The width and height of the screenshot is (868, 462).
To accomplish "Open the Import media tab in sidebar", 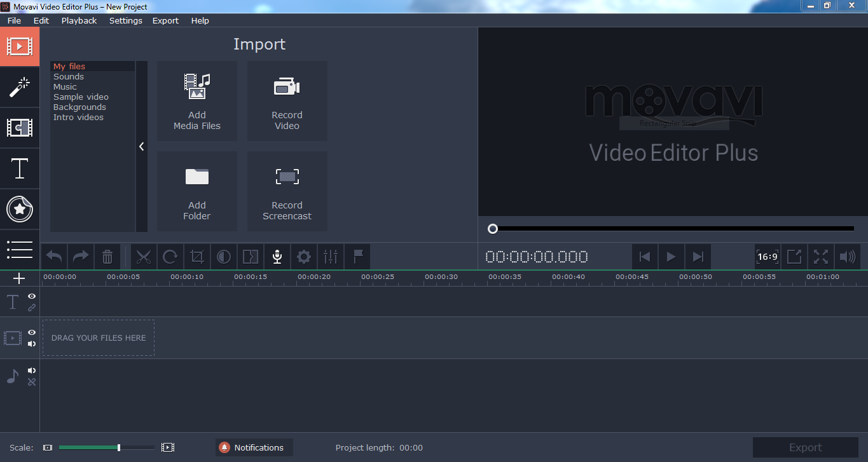I will [20, 46].
